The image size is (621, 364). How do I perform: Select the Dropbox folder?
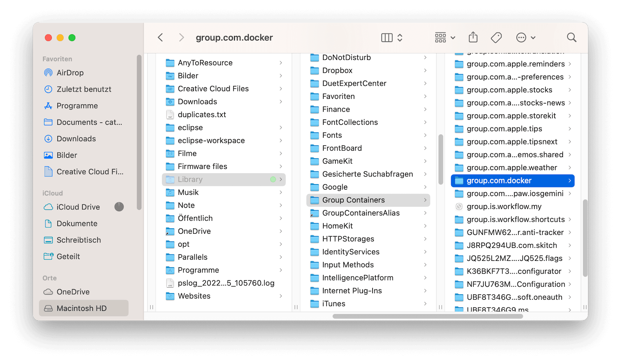(368, 71)
